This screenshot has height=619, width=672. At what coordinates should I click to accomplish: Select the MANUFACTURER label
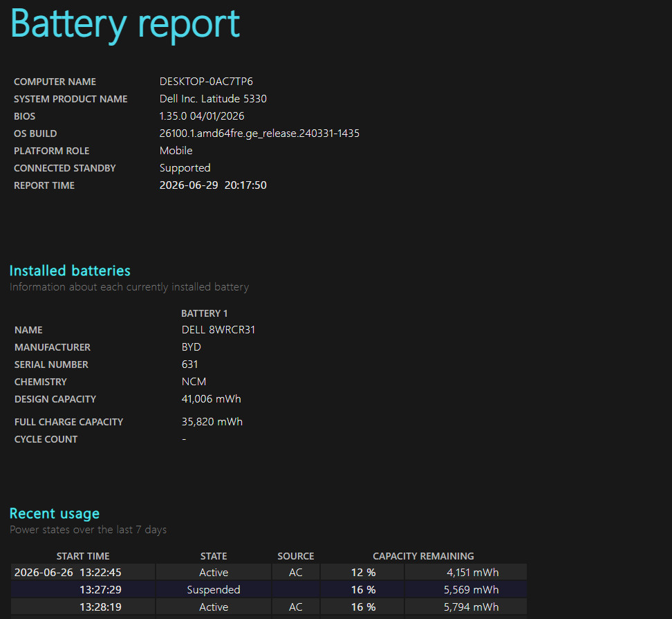pos(53,347)
